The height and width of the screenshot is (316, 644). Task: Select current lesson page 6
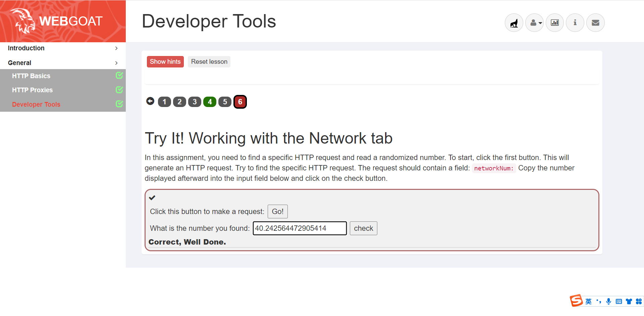click(240, 102)
